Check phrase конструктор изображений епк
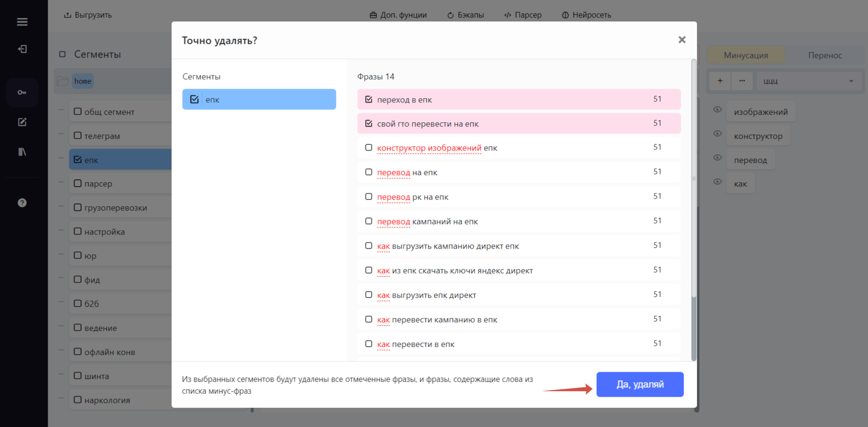The width and height of the screenshot is (868, 427). coord(369,148)
